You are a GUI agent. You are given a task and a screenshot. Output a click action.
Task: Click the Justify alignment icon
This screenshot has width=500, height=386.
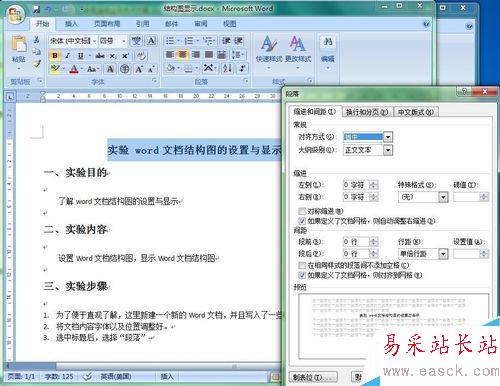point(209,54)
